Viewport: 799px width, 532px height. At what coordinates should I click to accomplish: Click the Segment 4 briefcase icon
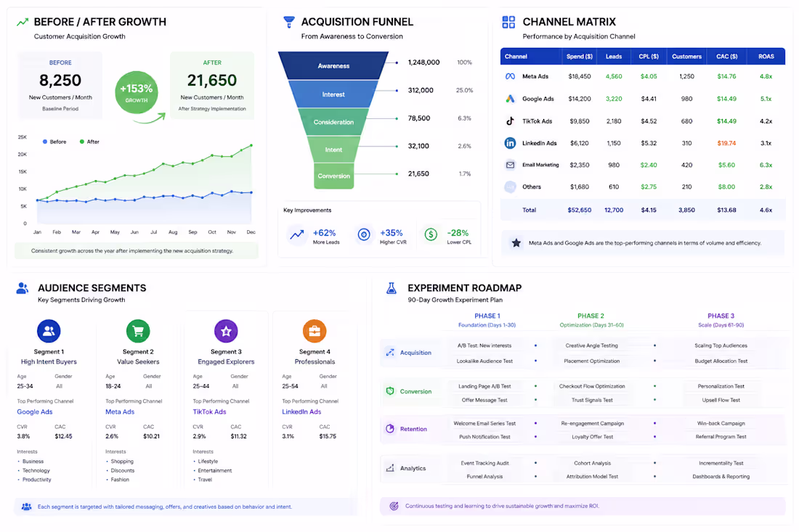(315, 331)
